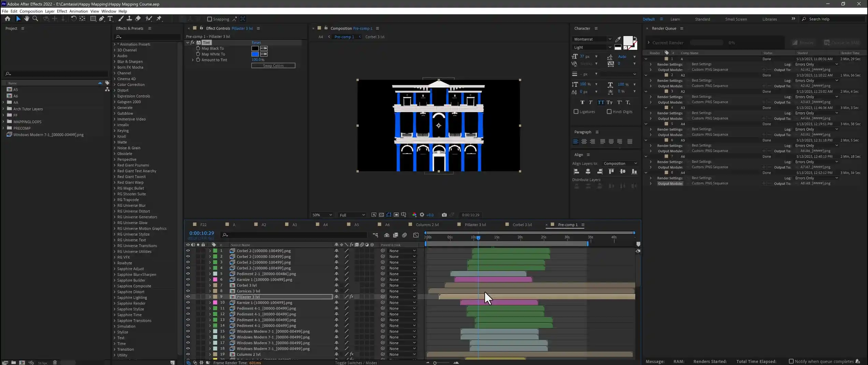Select the Roto Brush tool
Image resolution: width=868 pixels, height=365 pixels.
[149, 19]
